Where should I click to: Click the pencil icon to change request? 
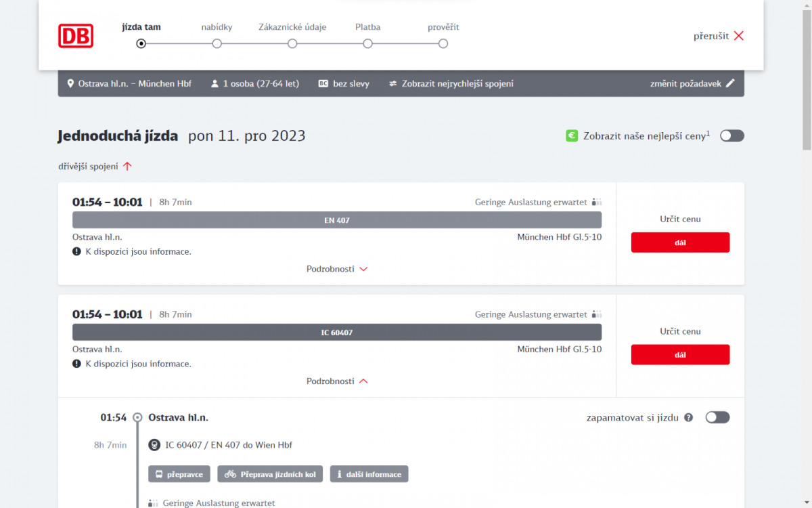tap(730, 84)
